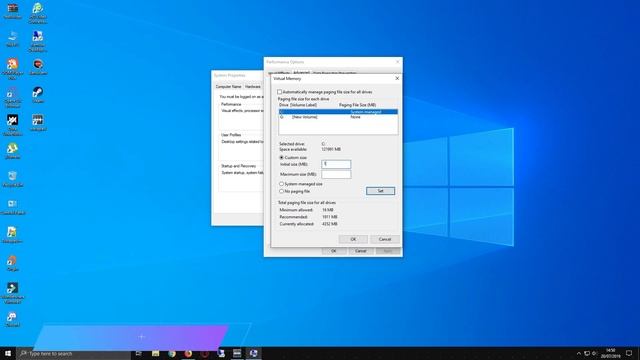Click the Initial size (MB) field

[x=336, y=164]
